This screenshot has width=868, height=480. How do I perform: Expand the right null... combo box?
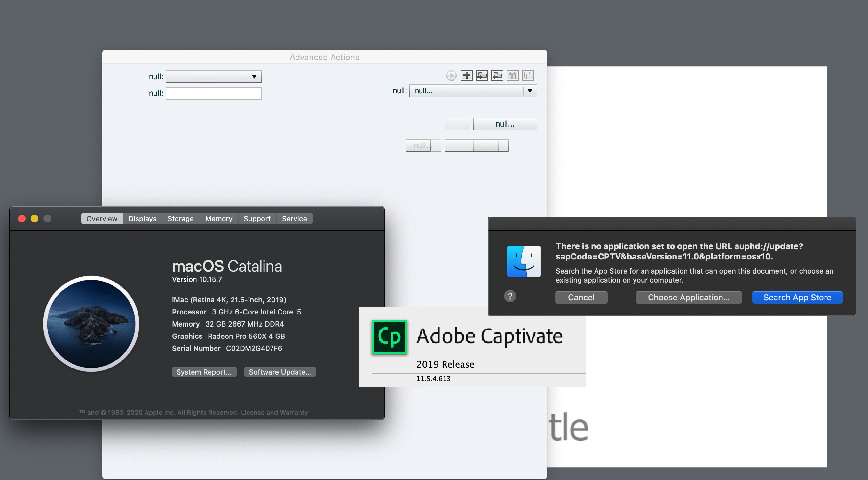coord(530,91)
